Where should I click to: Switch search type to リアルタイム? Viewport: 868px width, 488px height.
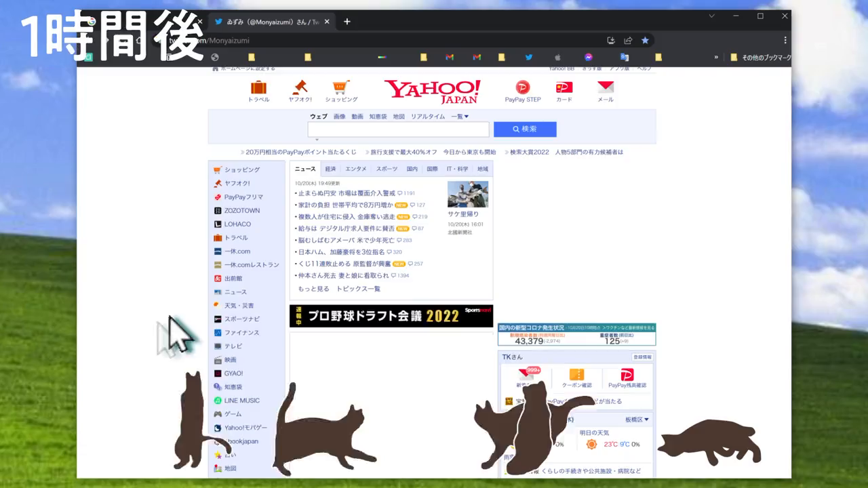click(x=428, y=117)
